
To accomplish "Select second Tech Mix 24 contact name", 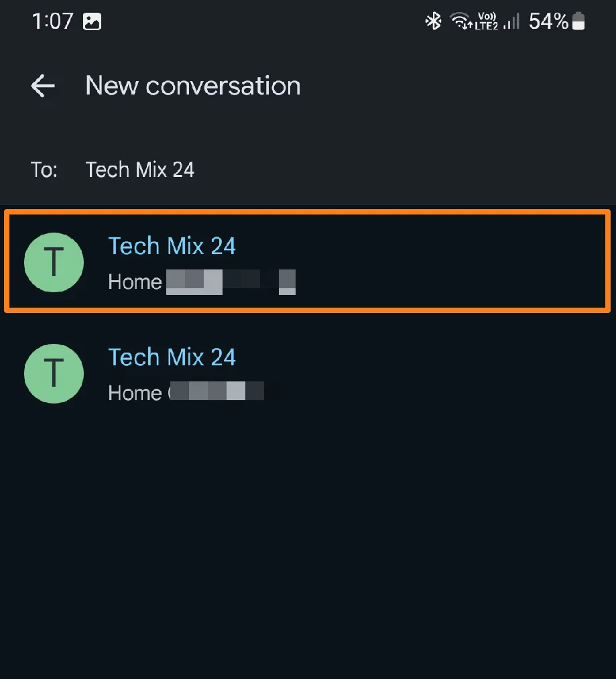I will click(172, 357).
